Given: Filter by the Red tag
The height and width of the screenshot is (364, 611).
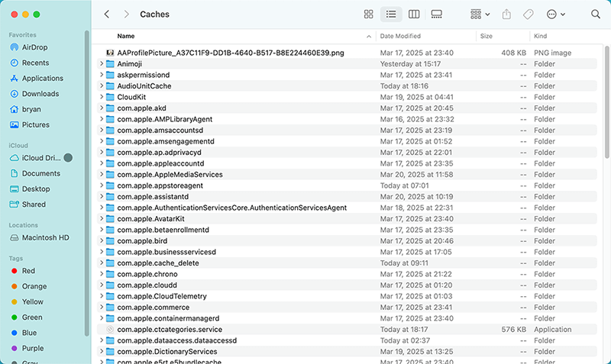Looking at the screenshot, I should pos(28,271).
